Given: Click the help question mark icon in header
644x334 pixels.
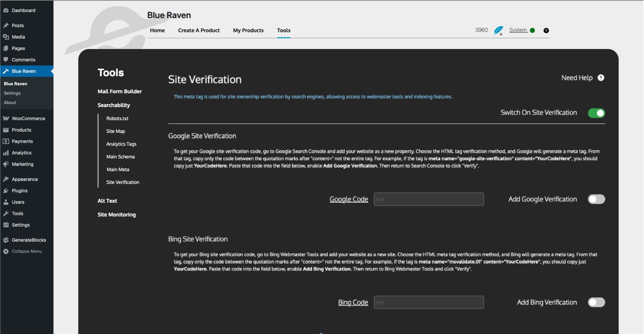Looking at the screenshot, I should (x=546, y=31).
